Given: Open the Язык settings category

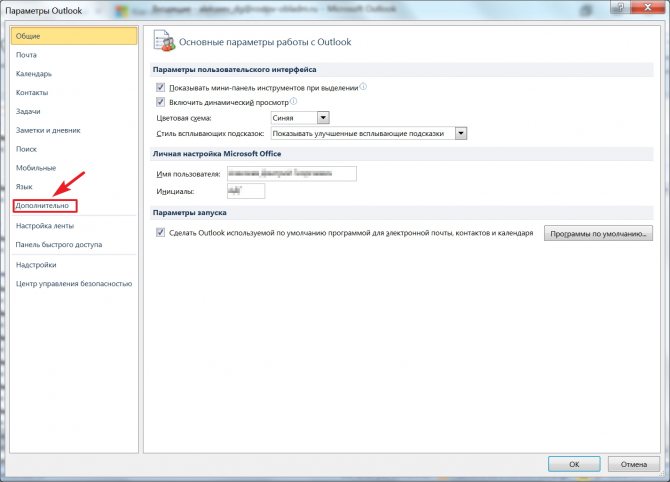Looking at the screenshot, I should (x=74, y=187).
